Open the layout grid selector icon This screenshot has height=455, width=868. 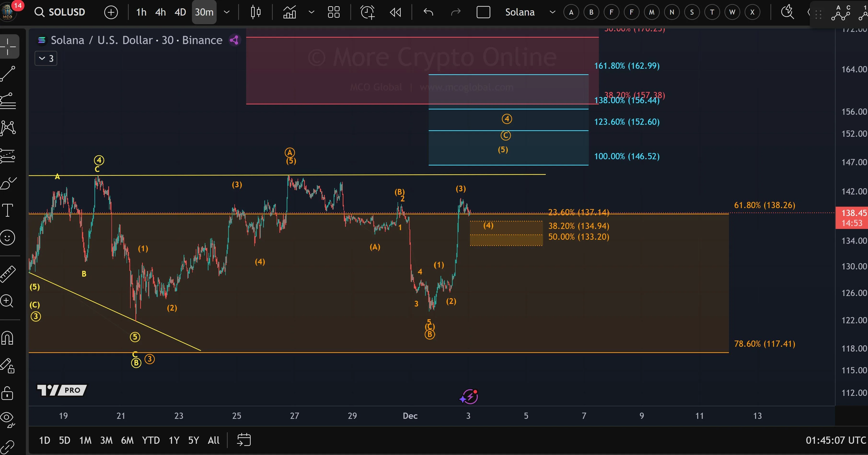tap(334, 12)
